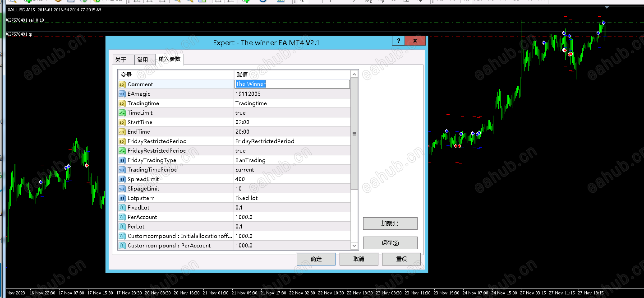Edit the EAmagic value 19112003

[292, 94]
